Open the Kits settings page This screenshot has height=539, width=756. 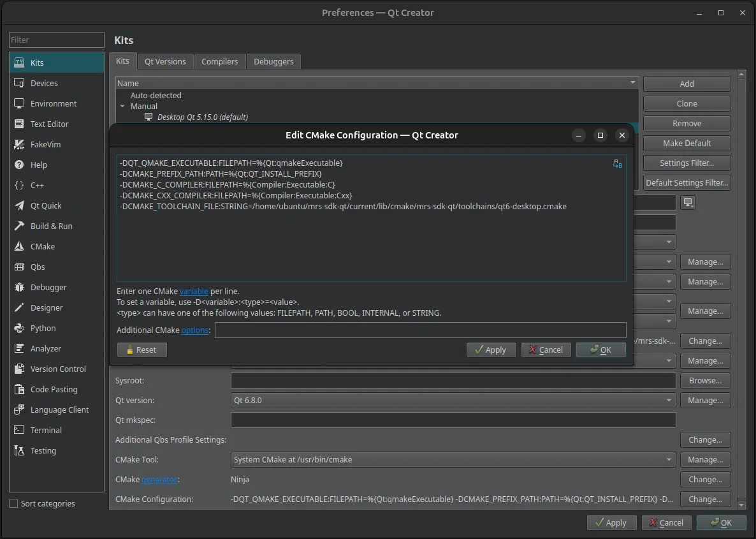pos(38,63)
